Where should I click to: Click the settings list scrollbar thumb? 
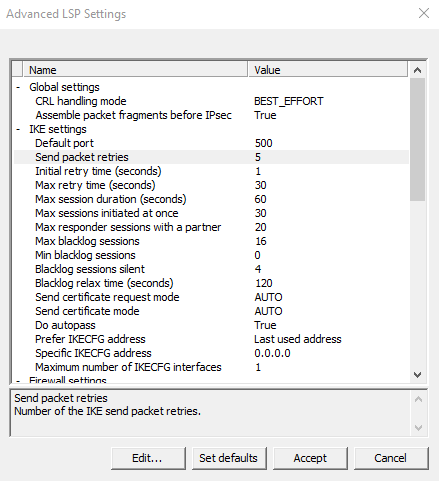(x=417, y=139)
